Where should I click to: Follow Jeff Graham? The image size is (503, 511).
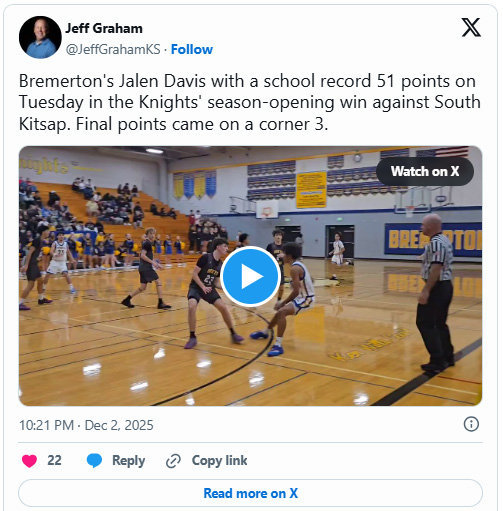pos(192,49)
